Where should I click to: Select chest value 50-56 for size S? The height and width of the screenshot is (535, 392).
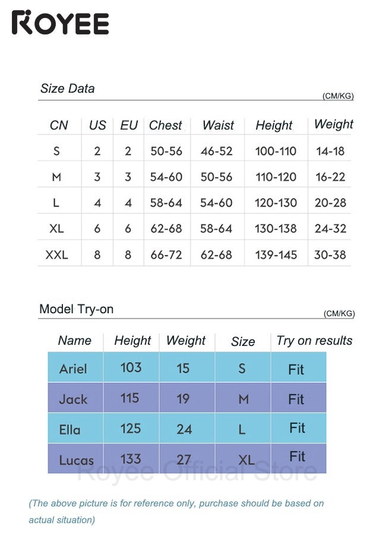[166, 151]
